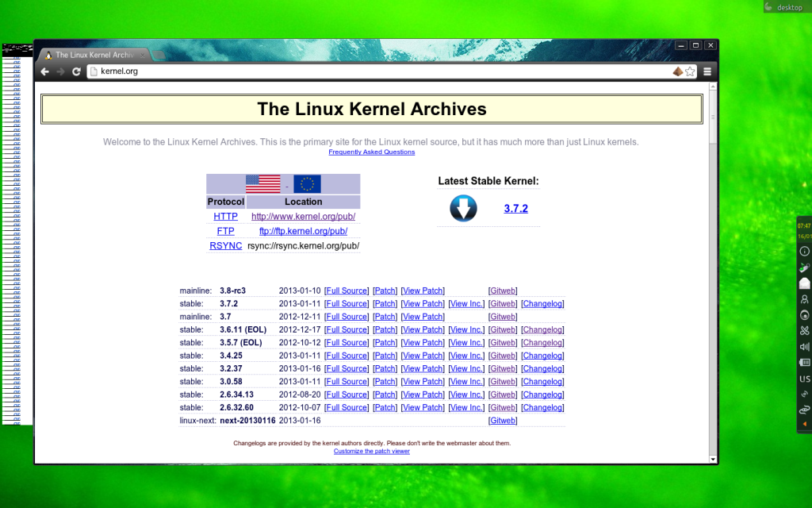Click the 07:47 clock in side panel

[804, 226]
